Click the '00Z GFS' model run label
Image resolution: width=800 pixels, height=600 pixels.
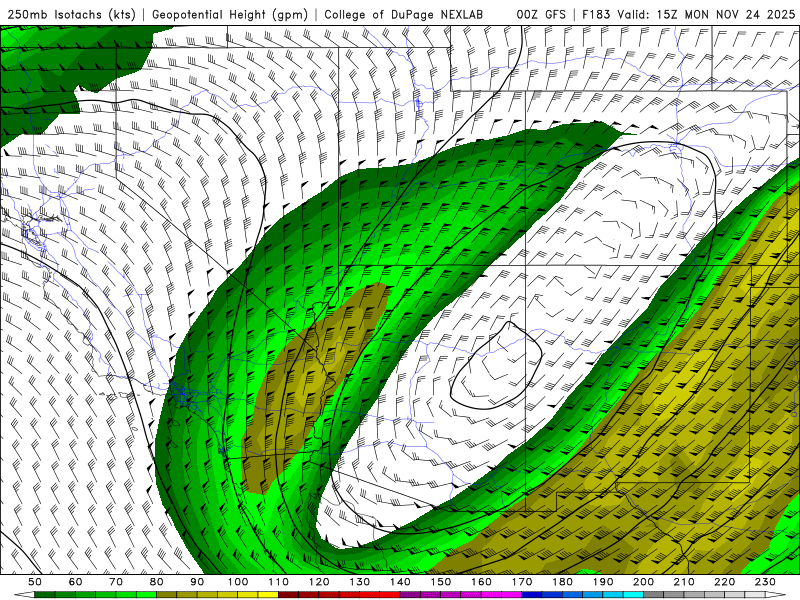(541, 15)
